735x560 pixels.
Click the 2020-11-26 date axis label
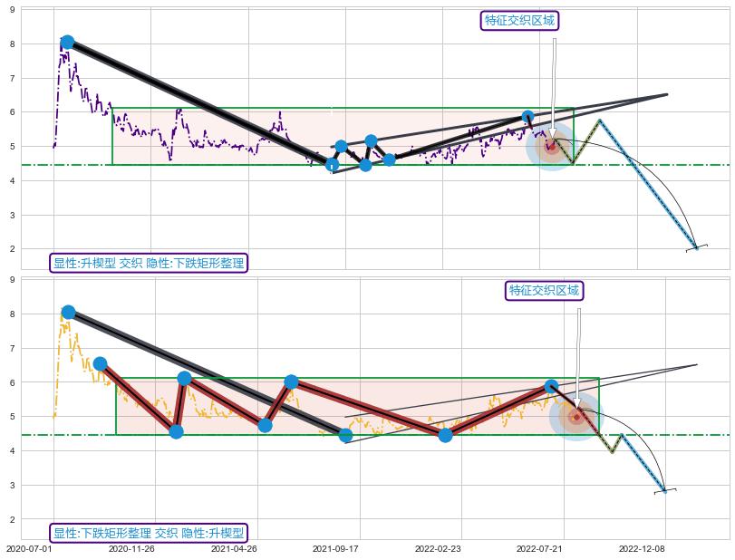[x=131, y=548]
